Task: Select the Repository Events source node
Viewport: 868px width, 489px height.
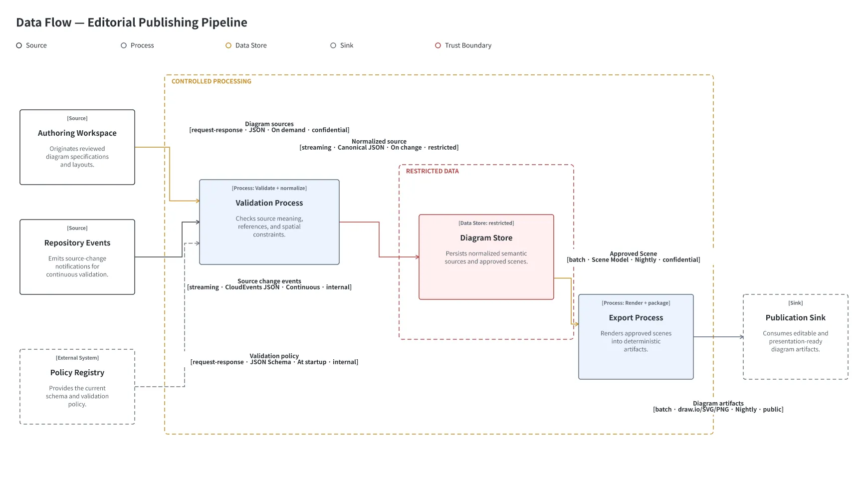Action: click(x=77, y=257)
